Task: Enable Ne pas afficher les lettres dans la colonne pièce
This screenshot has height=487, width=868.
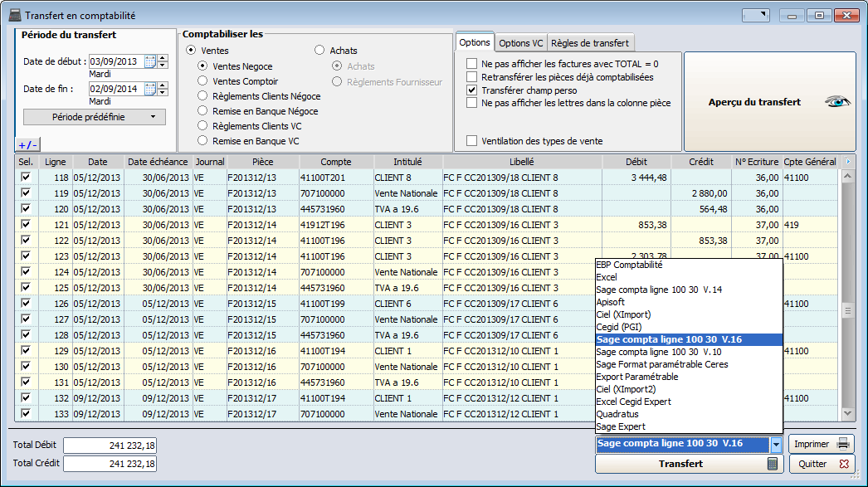Action: tap(471, 103)
